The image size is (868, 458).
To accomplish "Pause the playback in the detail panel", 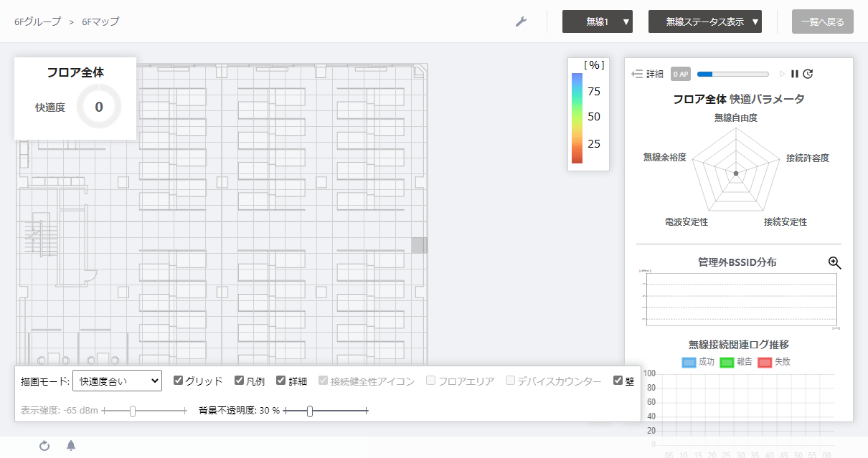I will tap(795, 74).
